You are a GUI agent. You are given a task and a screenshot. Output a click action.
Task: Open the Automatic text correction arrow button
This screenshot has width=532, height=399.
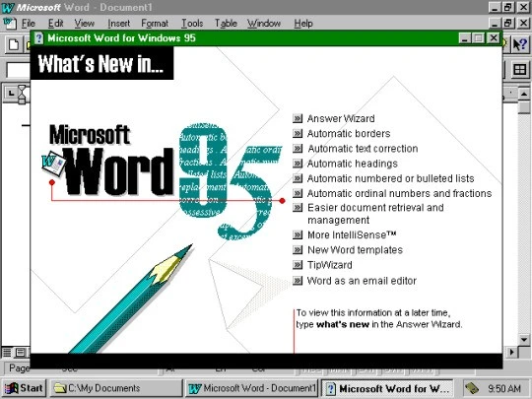point(298,148)
